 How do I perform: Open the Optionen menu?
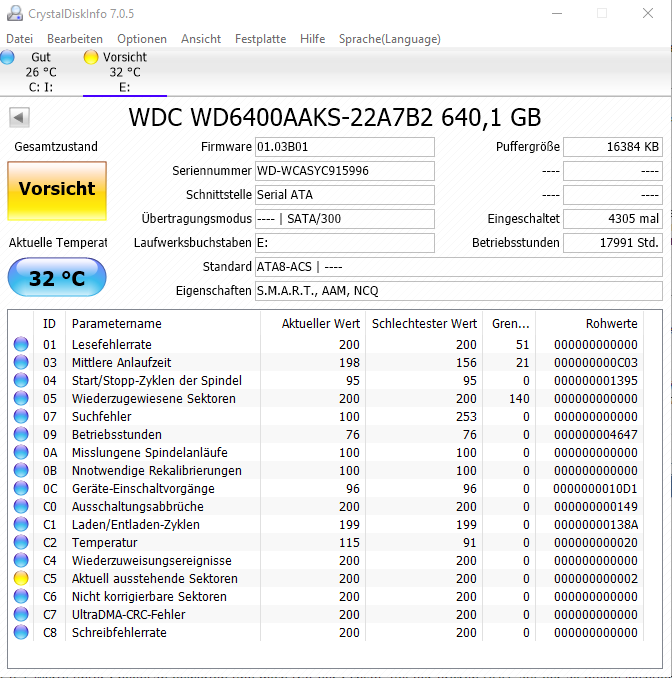[142, 39]
